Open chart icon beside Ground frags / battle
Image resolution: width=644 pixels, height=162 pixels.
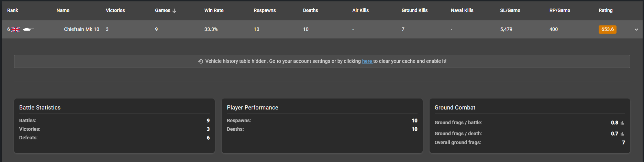tap(622, 123)
